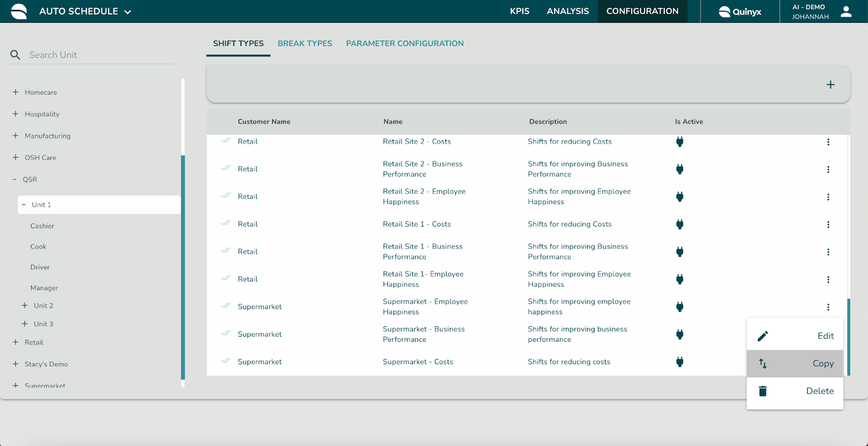This screenshot has height=446, width=868.
Task: Click the Quinyx cloud logo in header
Action: 740,11
